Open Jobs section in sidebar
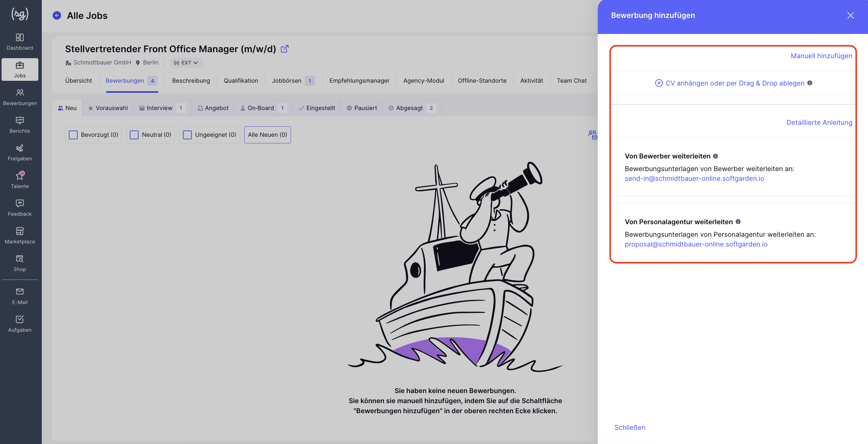The image size is (868, 444). pos(20,69)
